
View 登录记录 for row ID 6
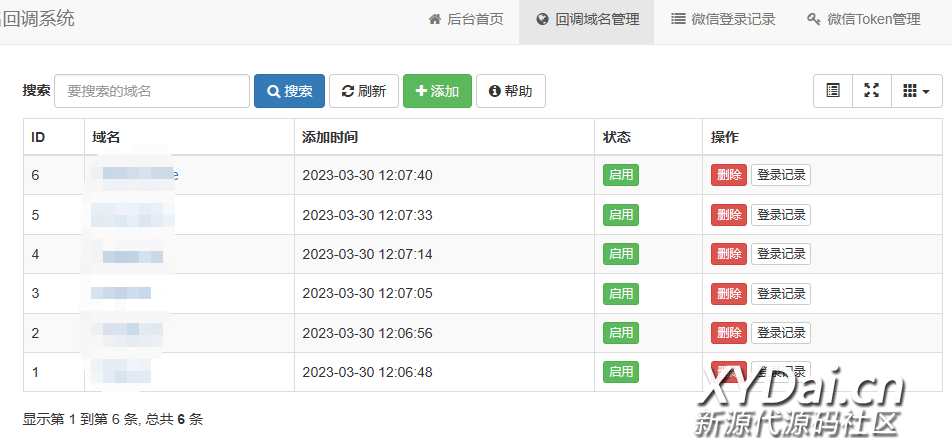[780, 175]
